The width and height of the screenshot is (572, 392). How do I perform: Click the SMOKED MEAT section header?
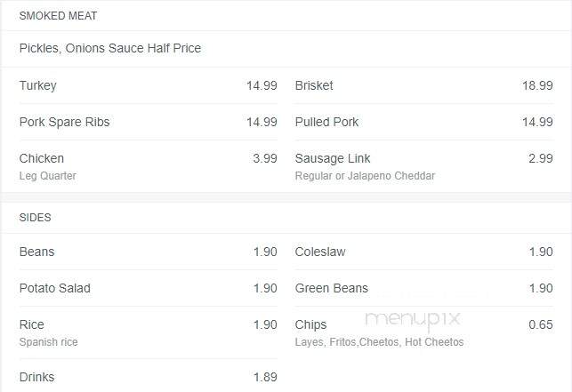coord(58,16)
